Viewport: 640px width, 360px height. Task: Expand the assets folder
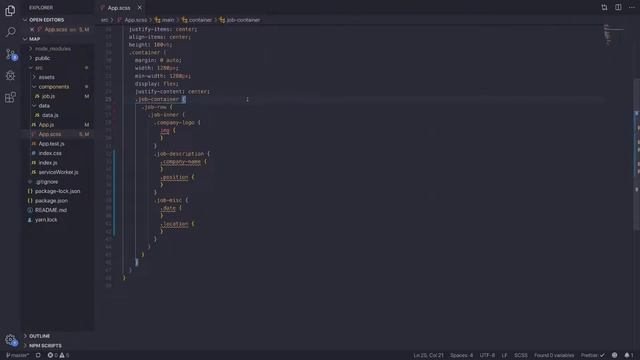click(47, 77)
